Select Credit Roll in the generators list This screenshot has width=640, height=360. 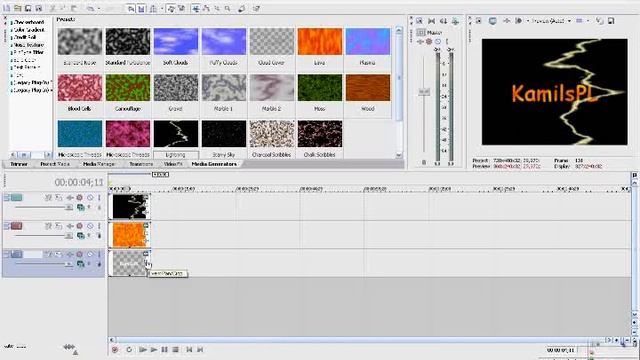(25, 37)
